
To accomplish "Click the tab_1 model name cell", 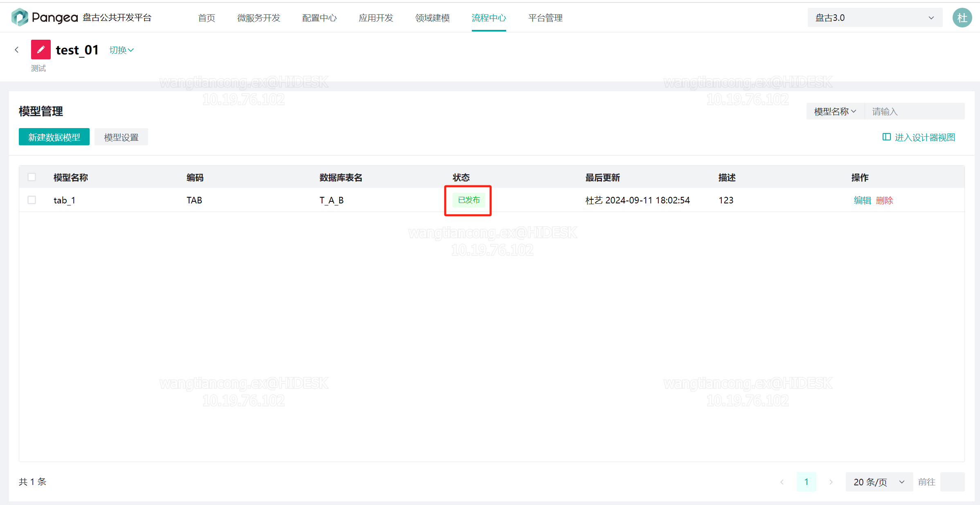I will (65, 200).
